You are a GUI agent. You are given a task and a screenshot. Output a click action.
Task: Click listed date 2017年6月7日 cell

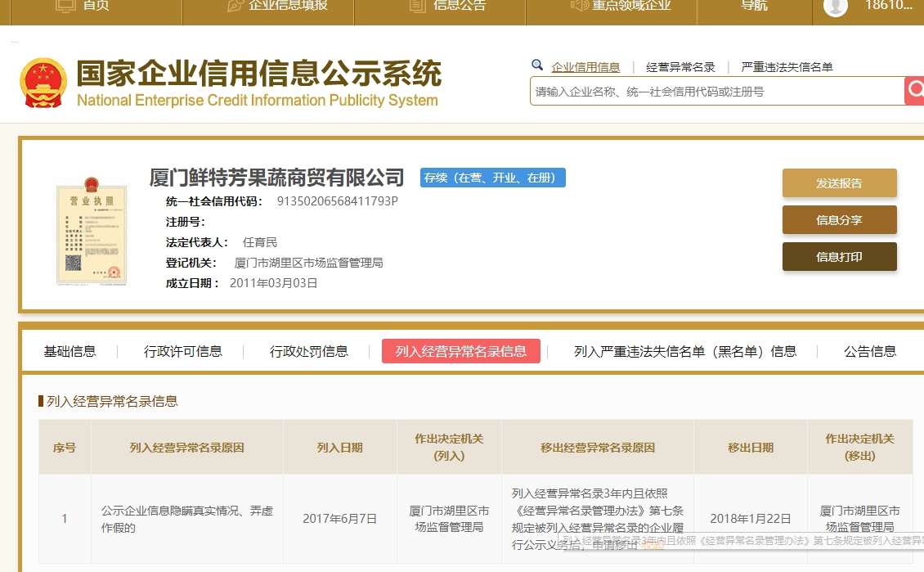tap(340, 519)
